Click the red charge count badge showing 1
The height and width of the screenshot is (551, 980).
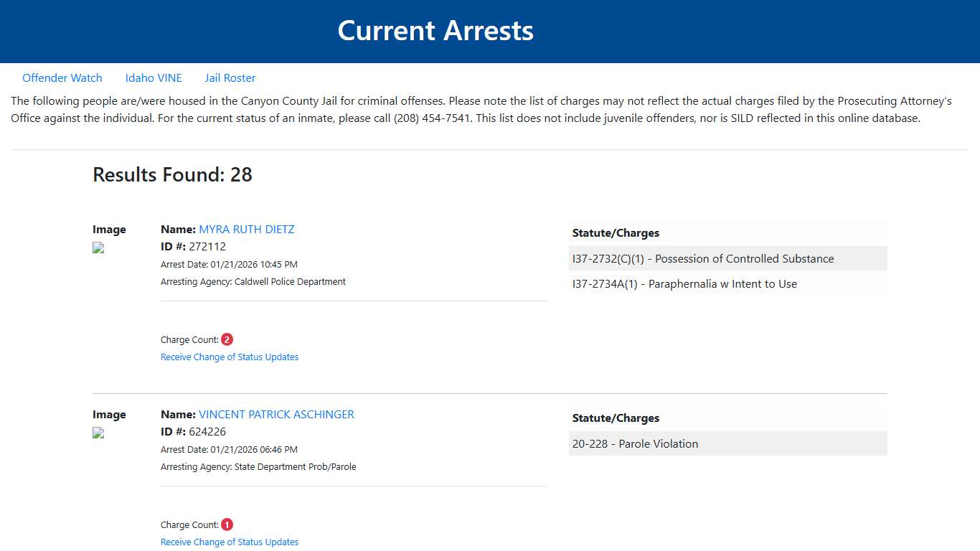(x=226, y=524)
